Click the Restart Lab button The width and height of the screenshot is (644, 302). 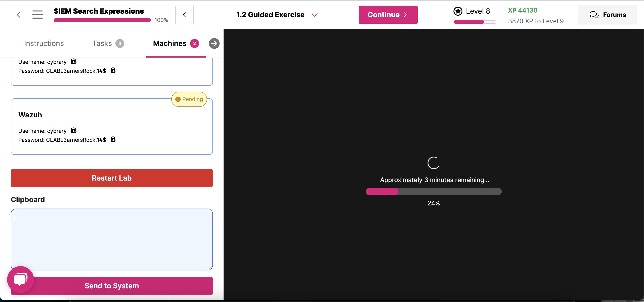pyautogui.click(x=112, y=178)
